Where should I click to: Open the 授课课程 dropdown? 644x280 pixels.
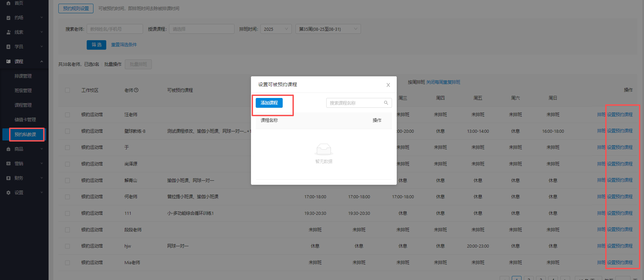pyautogui.click(x=202, y=29)
